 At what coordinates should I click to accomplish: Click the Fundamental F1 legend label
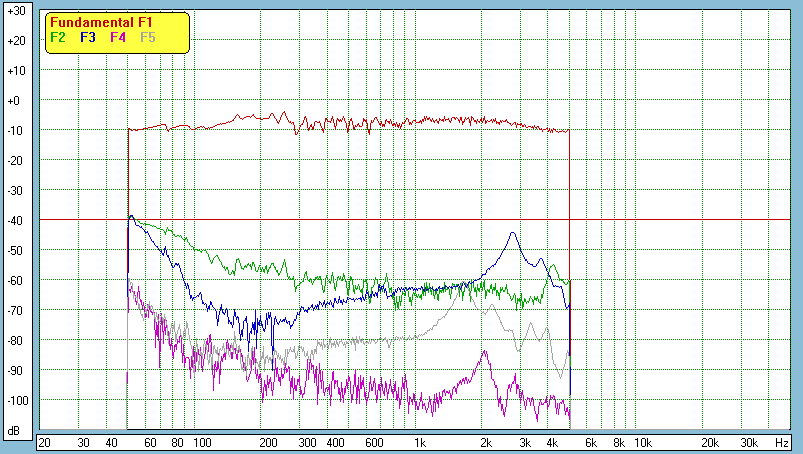click(100, 23)
